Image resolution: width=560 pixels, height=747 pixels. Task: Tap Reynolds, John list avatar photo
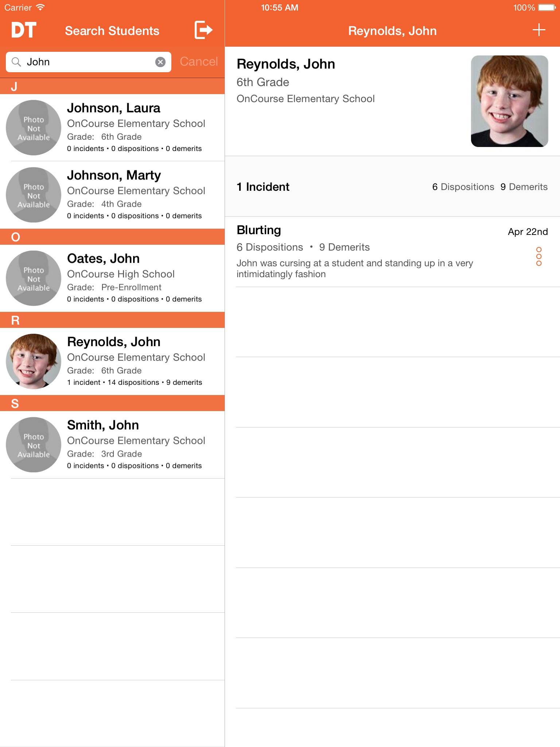click(34, 361)
